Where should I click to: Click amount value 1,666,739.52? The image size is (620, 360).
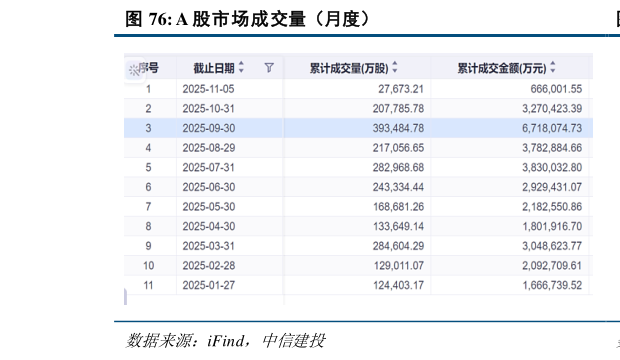(x=552, y=285)
